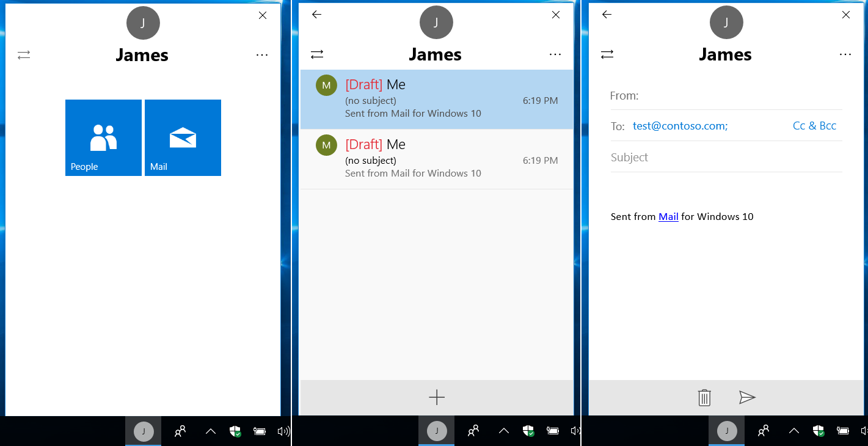Click green M avatar of second draft
Viewport: 868px width, 446px height.
point(326,145)
